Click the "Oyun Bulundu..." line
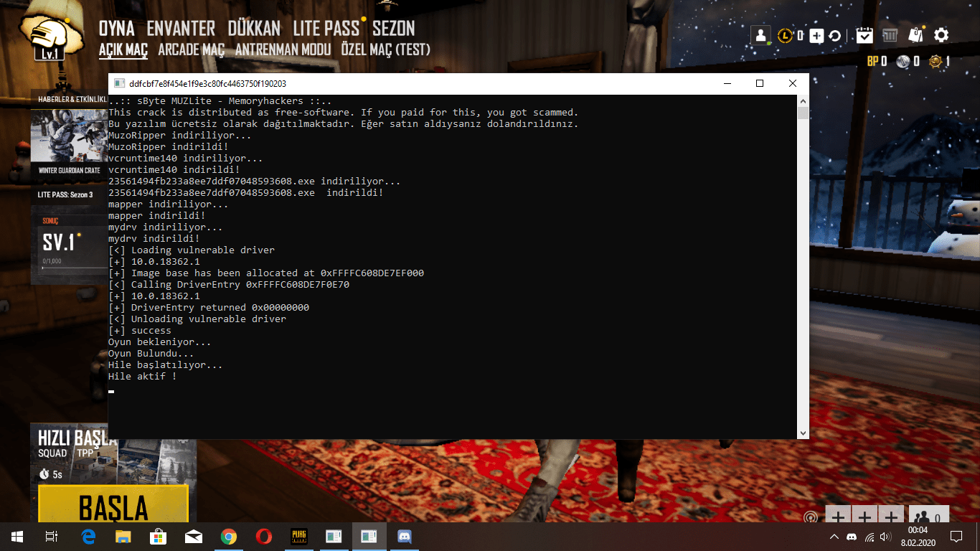This screenshot has width=980, height=551. pos(151,354)
